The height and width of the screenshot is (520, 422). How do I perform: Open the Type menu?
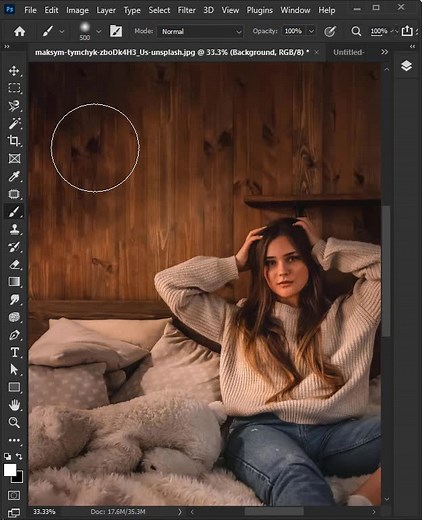[132, 10]
